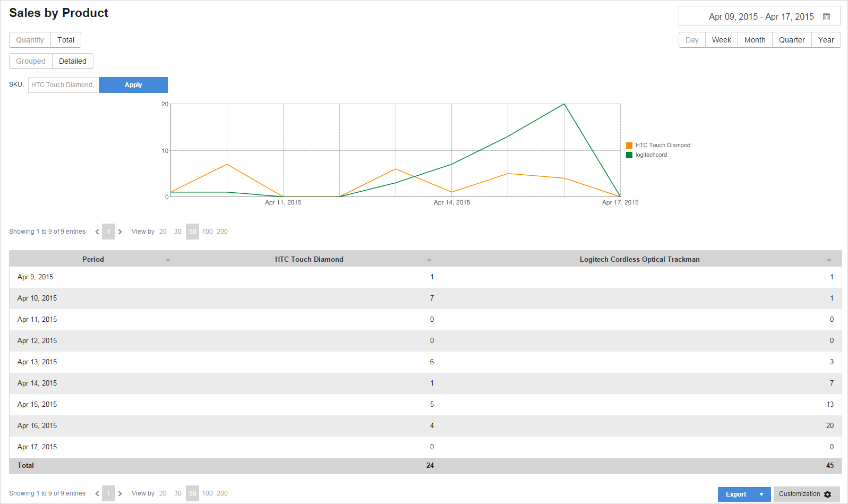The width and height of the screenshot is (848, 504).
Task: View by 30 entries in top pagination
Action: click(178, 232)
